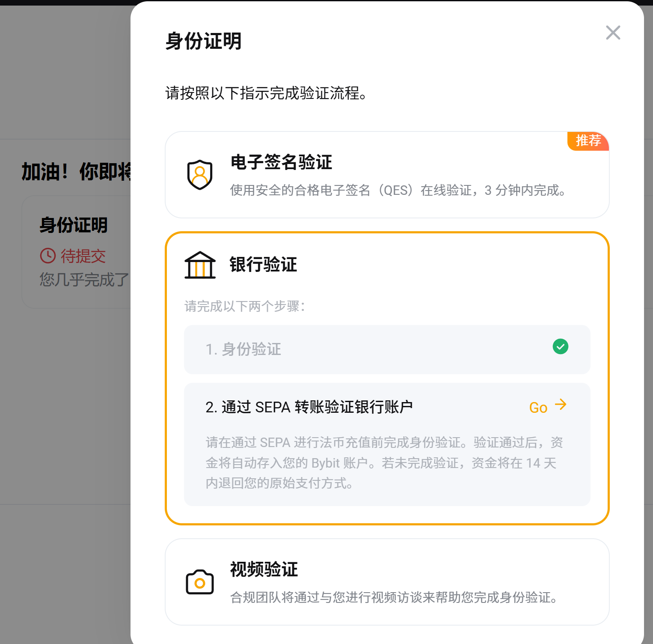Viewport: 653px width, 644px height.
Task: Open step 1. 身份验证
Action: [387, 349]
